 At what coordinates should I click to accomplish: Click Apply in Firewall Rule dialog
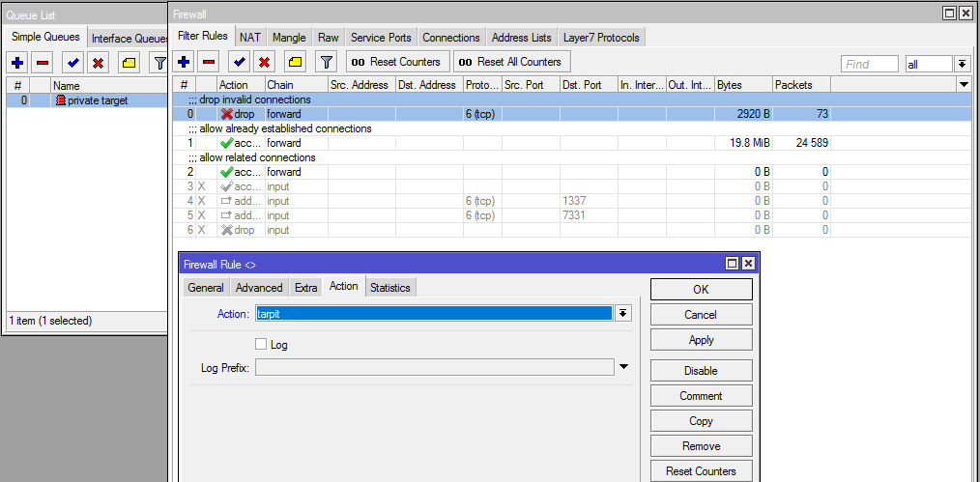[x=702, y=340]
